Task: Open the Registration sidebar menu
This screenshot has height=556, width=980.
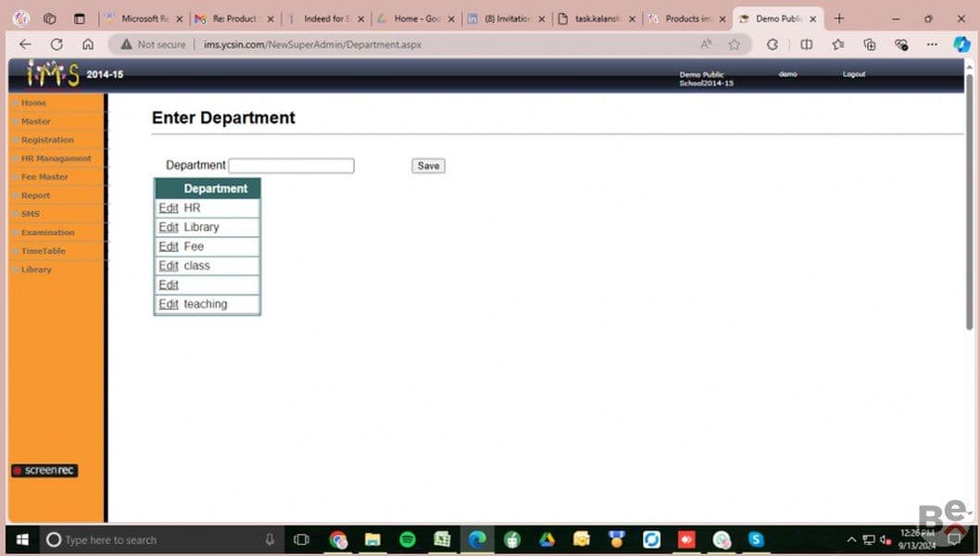Action: point(47,140)
